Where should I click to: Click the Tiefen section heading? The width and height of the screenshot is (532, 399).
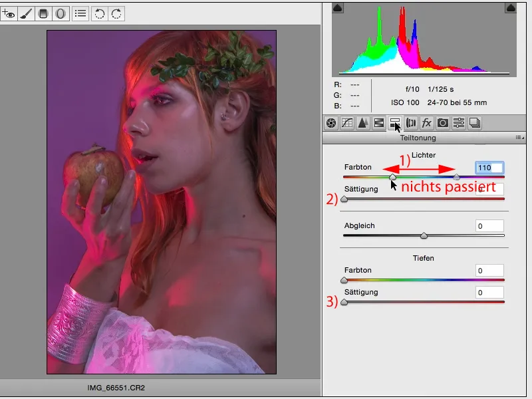[424, 258]
